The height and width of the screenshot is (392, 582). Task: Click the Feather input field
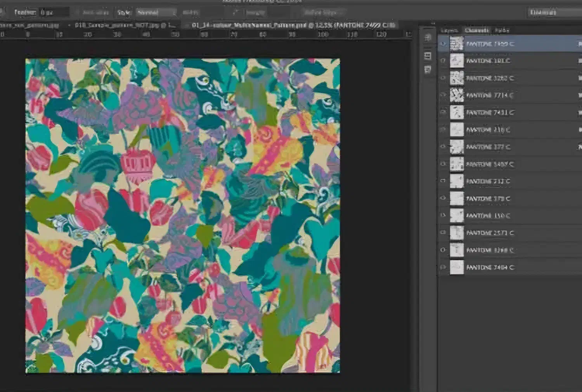tap(54, 12)
